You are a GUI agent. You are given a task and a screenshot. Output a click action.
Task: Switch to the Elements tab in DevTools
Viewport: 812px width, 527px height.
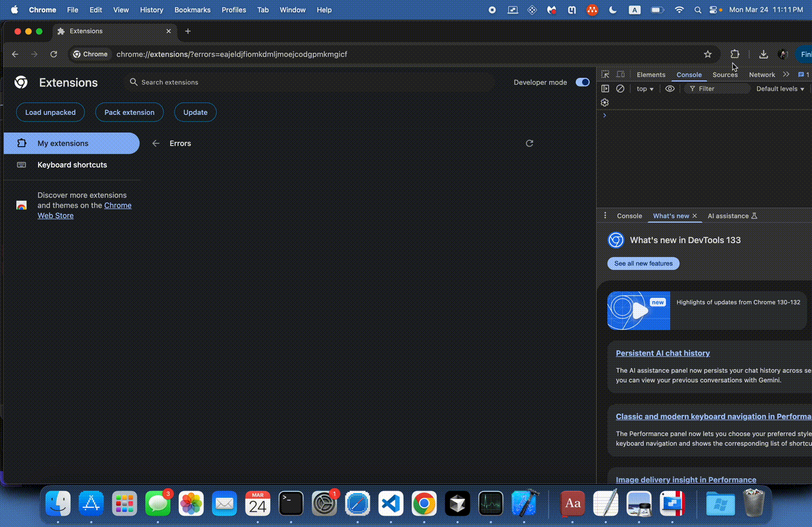[651, 75]
